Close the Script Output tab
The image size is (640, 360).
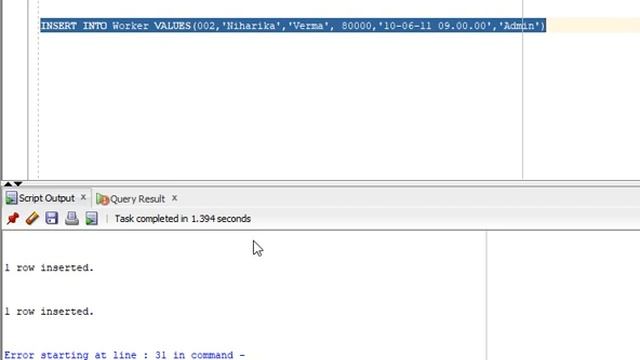83,198
